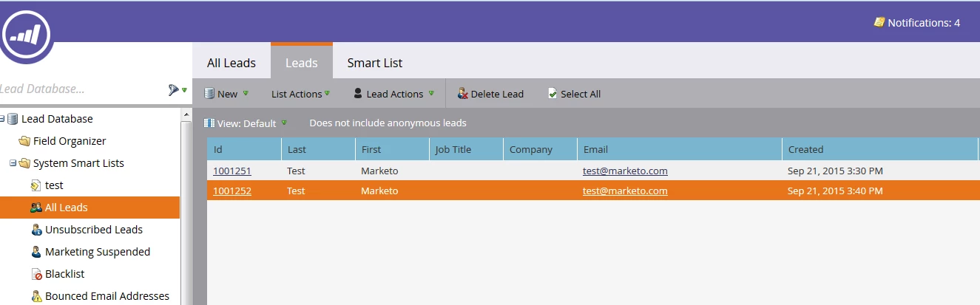Select System Smart Lists tree item

[78, 163]
